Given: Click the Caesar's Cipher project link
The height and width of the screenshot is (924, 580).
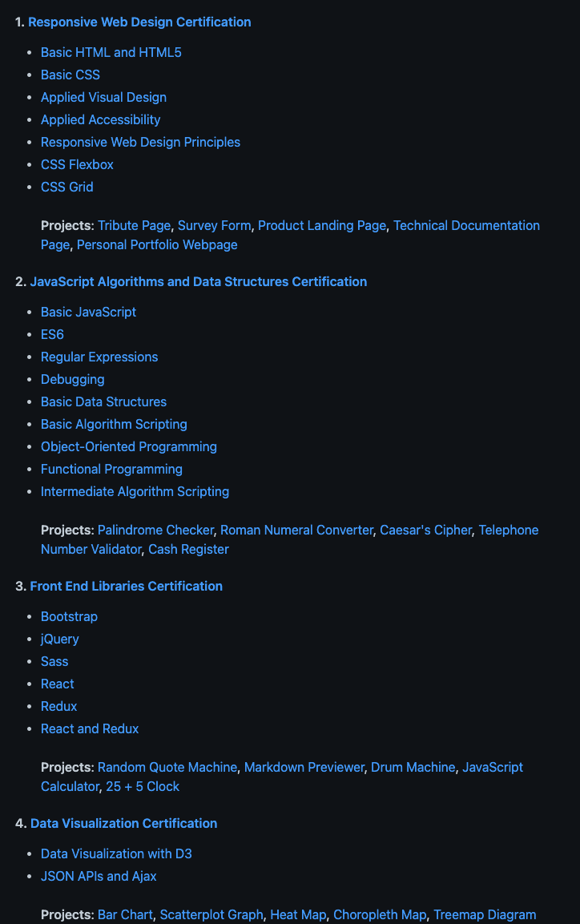Looking at the screenshot, I should (425, 531).
